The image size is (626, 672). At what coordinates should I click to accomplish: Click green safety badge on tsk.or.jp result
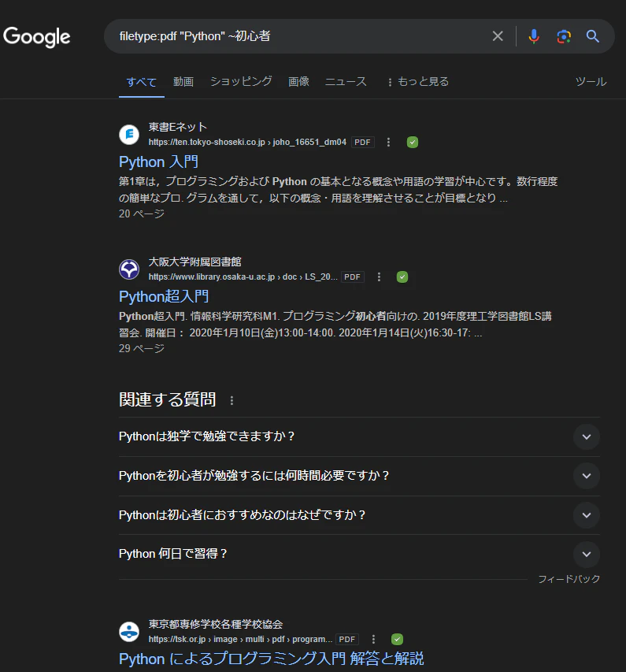[x=397, y=640]
